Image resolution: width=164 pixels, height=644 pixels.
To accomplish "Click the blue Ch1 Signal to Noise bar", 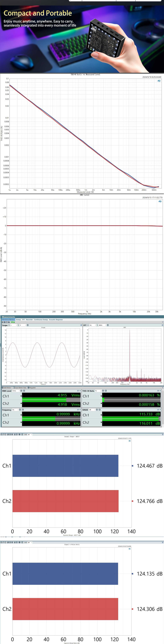I will point(65,574).
